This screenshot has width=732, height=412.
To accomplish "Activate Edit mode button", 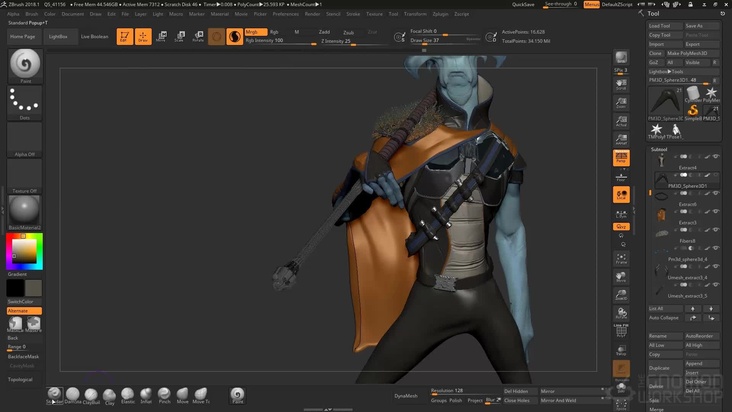I will pos(125,37).
